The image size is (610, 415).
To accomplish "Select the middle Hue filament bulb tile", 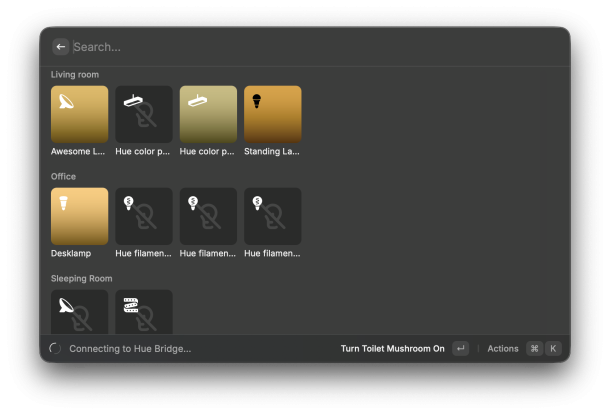I will pos(208,216).
